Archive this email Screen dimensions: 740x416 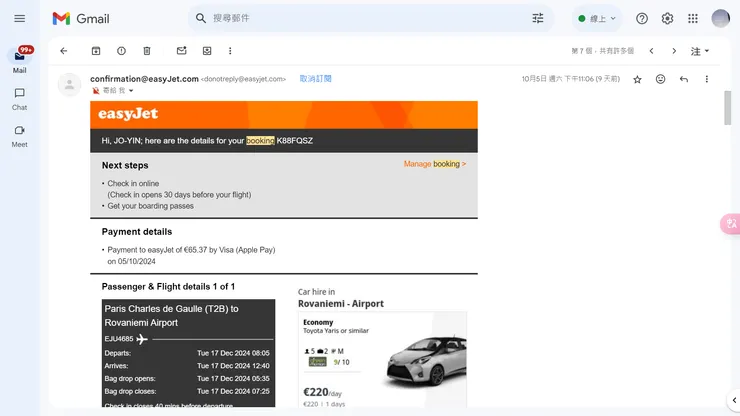click(96, 51)
